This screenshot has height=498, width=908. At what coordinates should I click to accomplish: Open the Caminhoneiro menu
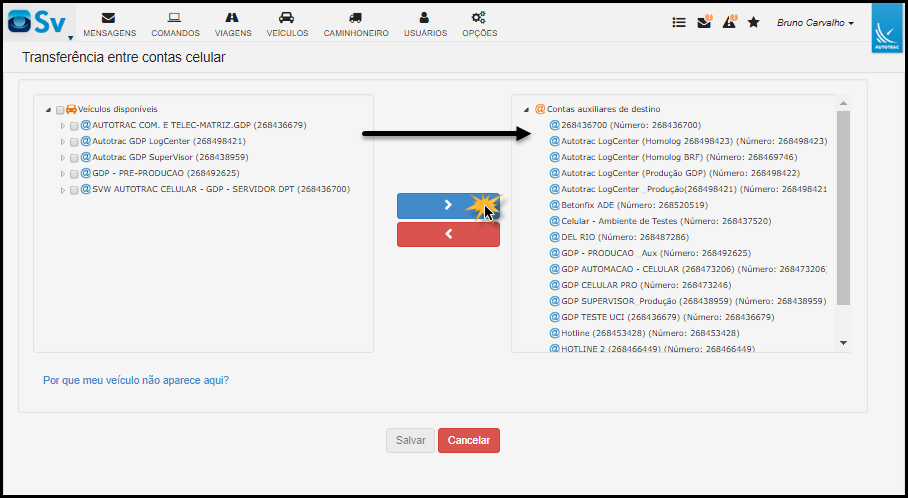coord(356,25)
